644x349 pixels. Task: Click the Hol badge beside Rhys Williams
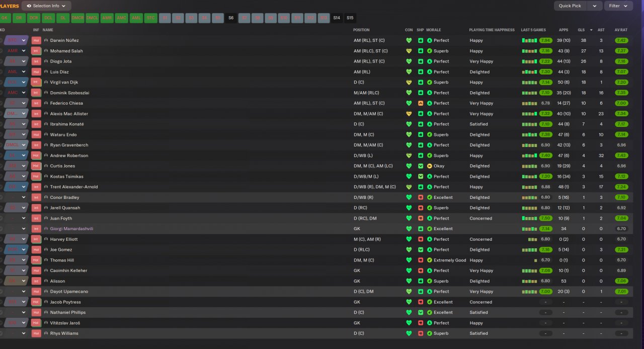[x=36, y=333]
